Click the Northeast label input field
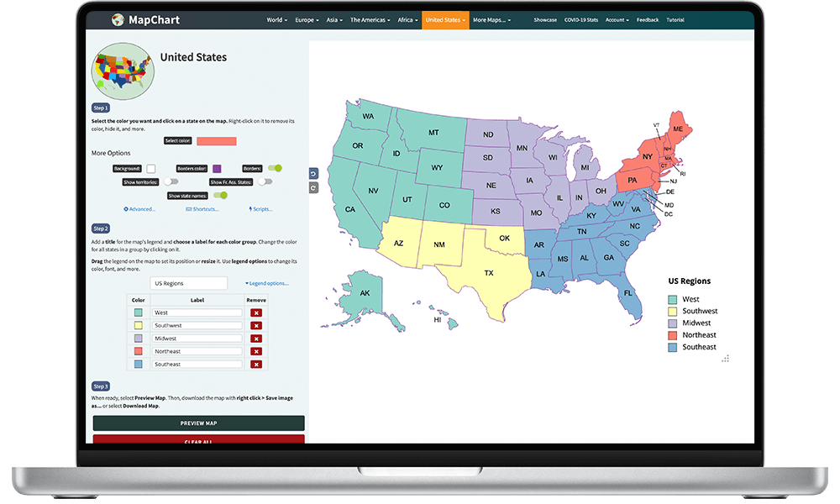 tap(197, 351)
